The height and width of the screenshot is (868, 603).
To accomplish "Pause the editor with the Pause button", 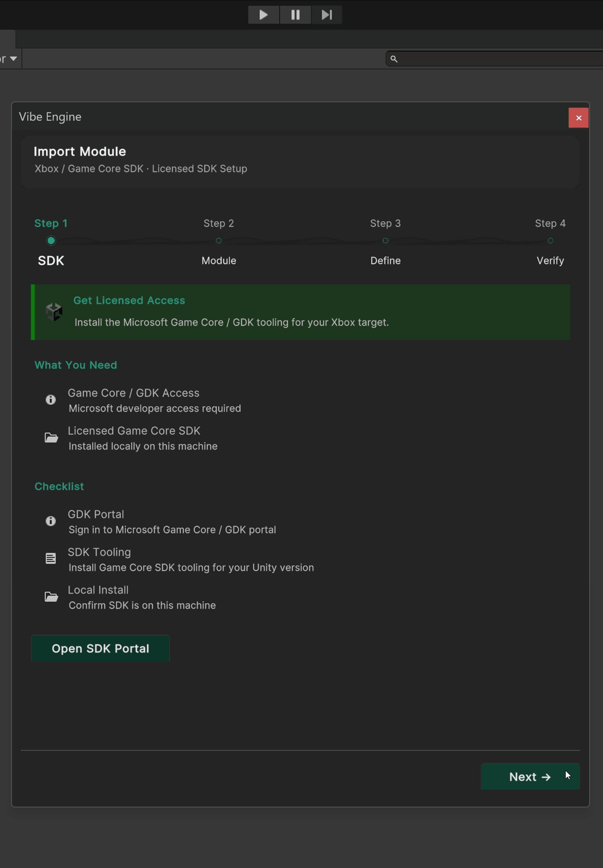I will point(295,15).
